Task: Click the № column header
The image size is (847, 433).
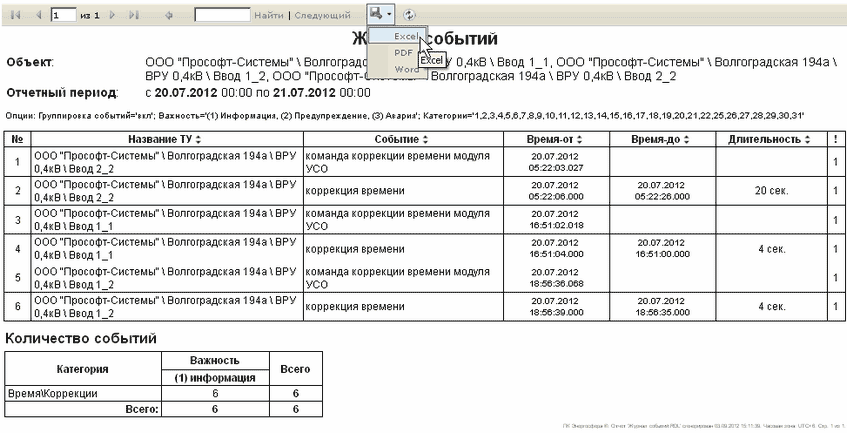Action: 18,139
